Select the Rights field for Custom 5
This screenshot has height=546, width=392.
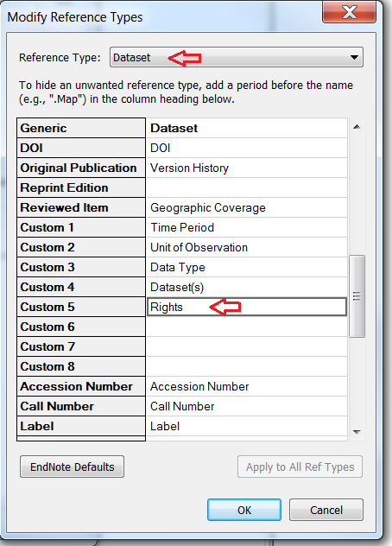click(247, 307)
